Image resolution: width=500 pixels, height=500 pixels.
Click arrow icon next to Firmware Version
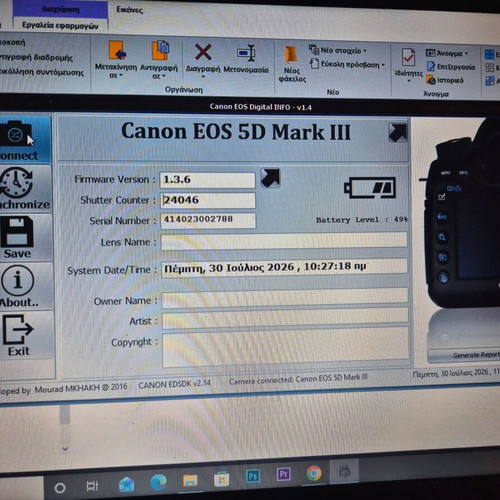coord(270,178)
